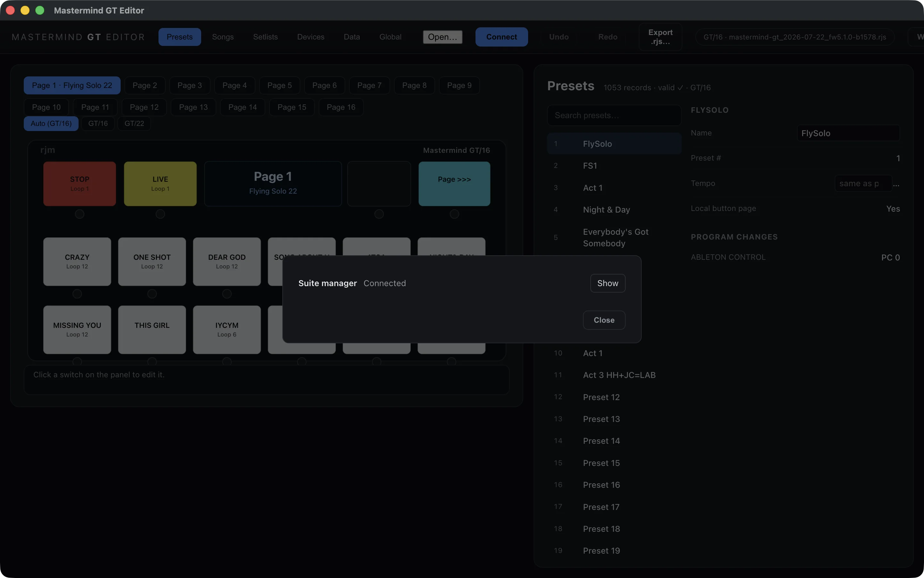
Task: Click the LED under the LIVE switch
Action: (160, 214)
